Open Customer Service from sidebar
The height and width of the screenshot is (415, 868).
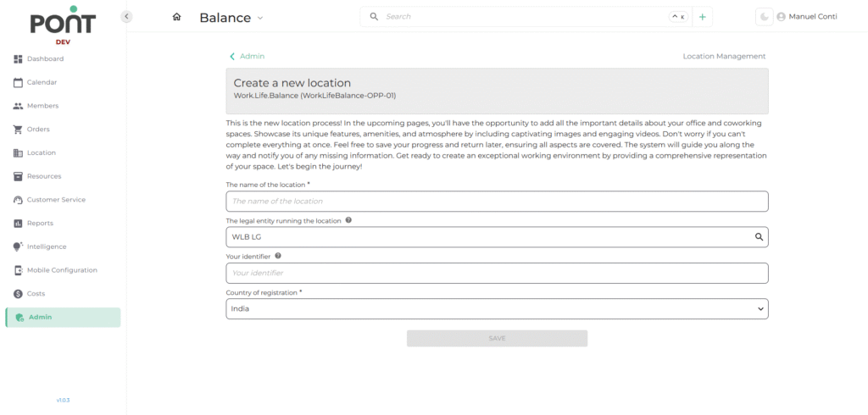pyautogui.click(x=56, y=200)
